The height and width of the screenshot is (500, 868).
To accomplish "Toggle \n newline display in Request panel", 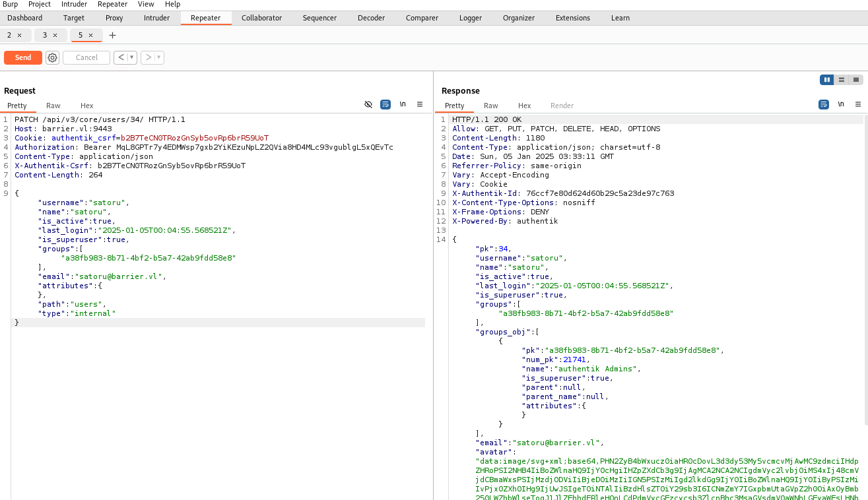I will click(x=403, y=105).
